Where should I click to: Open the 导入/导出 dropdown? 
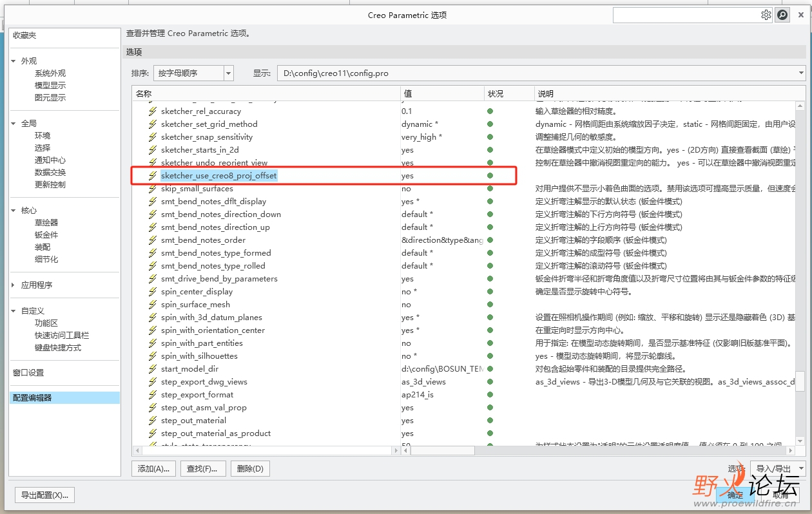(x=778, y=469)
